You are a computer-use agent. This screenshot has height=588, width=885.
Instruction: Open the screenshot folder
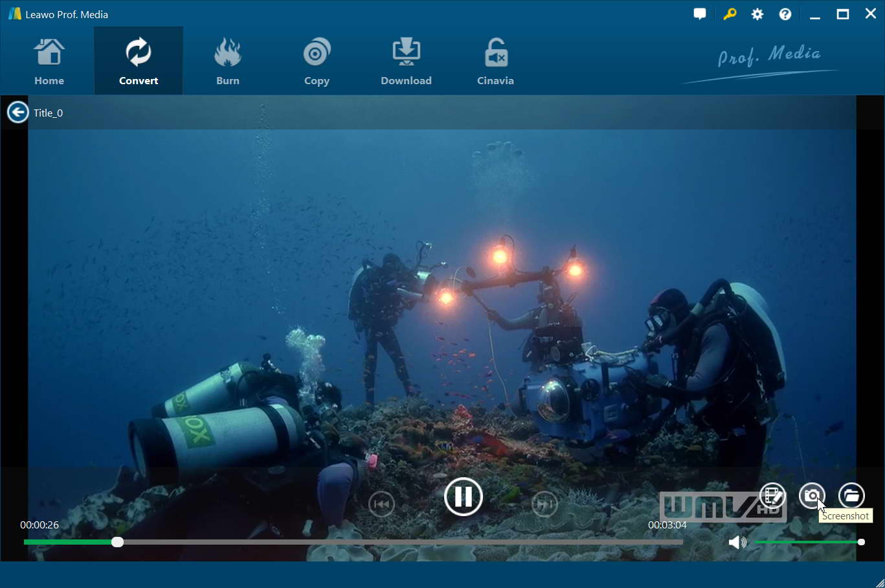tap(851, 496)
